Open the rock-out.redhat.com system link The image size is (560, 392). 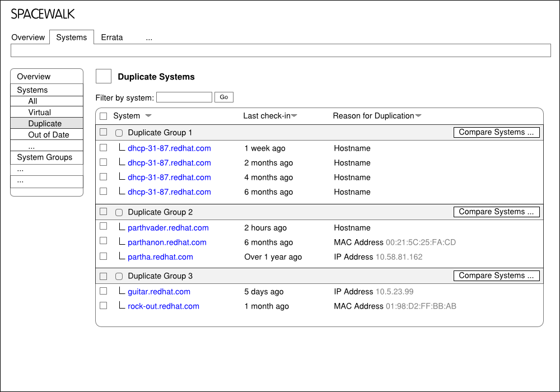pos(164,306)
